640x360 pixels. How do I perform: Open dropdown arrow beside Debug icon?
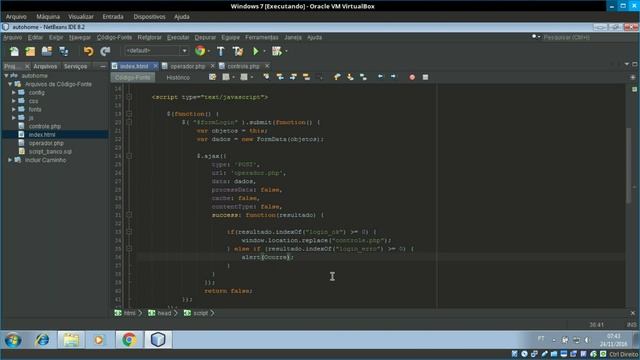tap(286, 51)
